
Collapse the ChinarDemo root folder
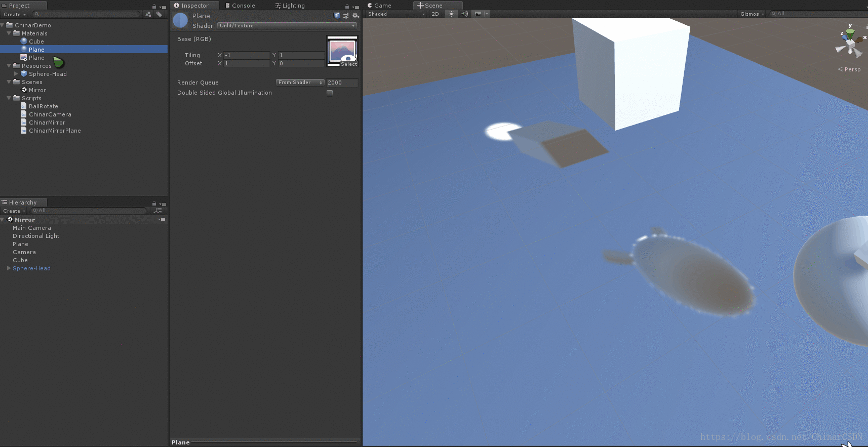3,25
